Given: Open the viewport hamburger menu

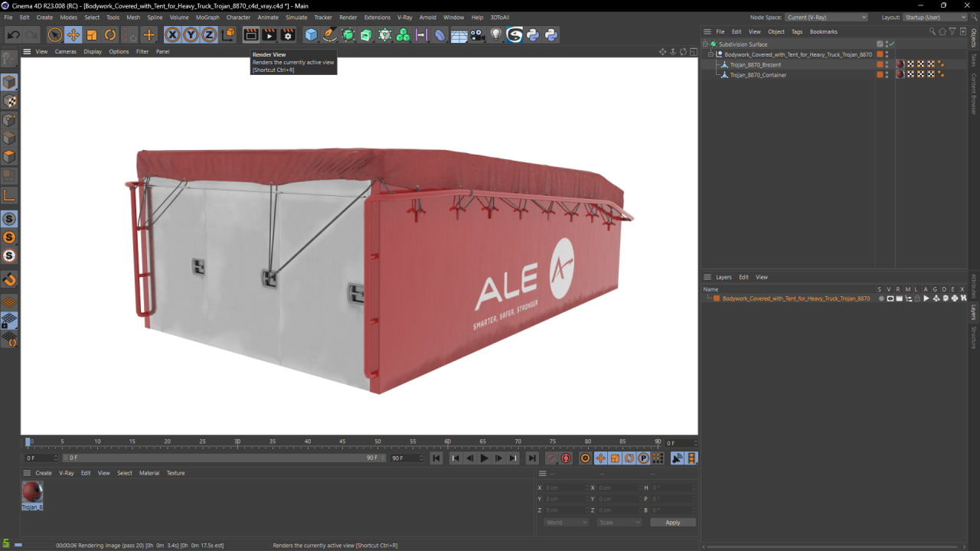Looking at the screenshot, I should [x=27, y=51].
